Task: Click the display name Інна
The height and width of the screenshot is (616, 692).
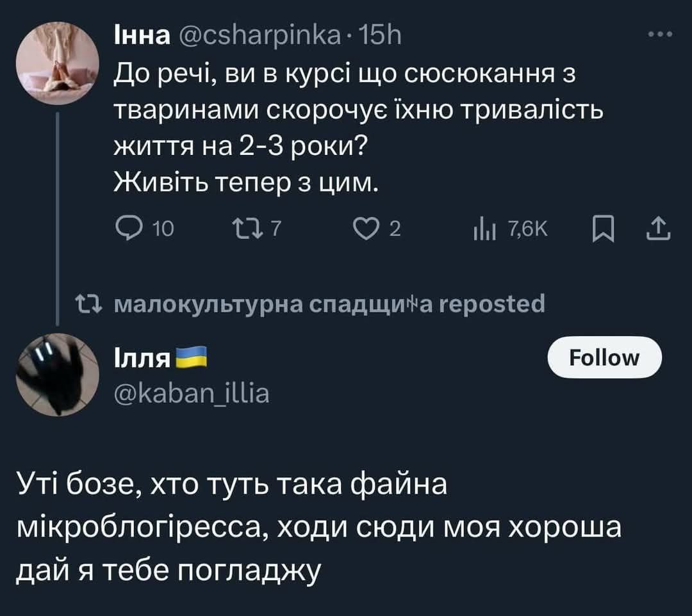Action: (141, 37)
